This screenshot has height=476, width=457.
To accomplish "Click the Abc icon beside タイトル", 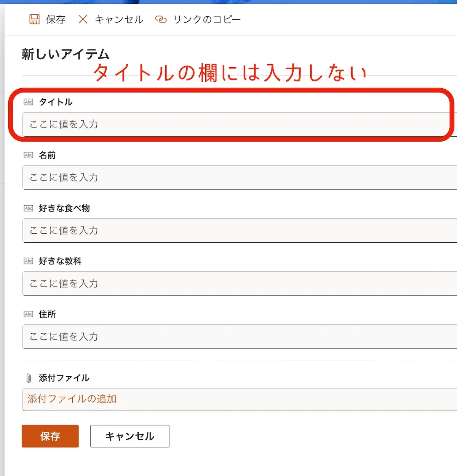I will coord(29,102).
